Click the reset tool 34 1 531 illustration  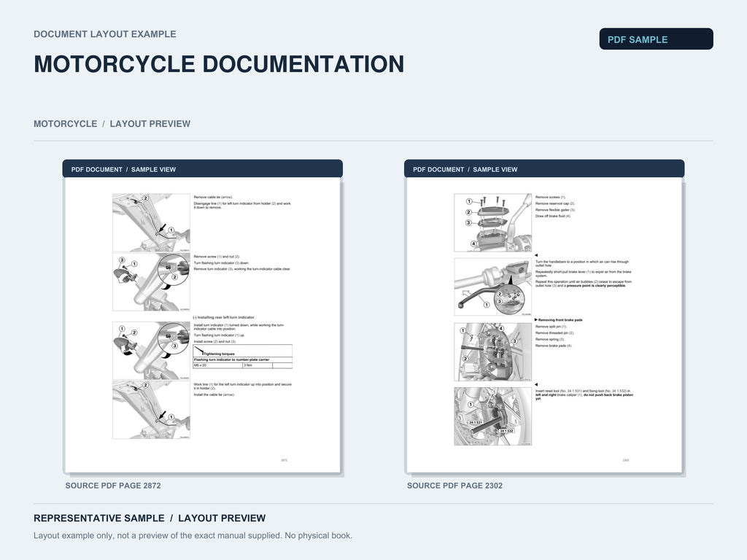point(492,416)
